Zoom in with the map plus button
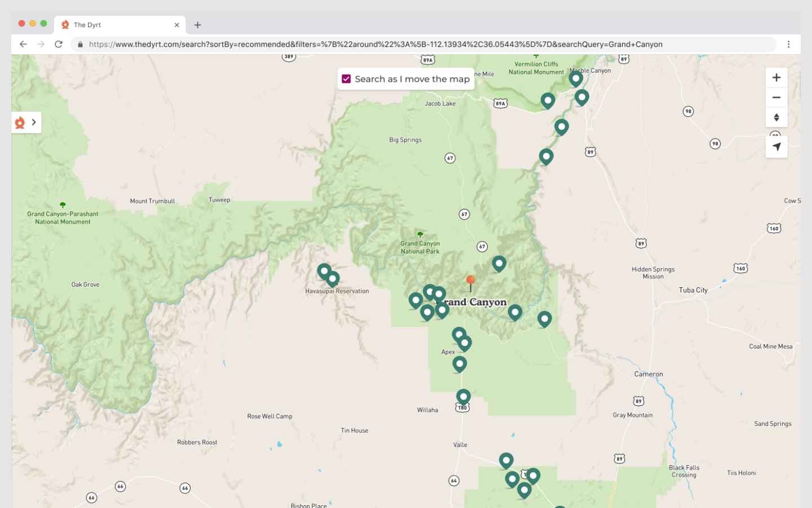Screen dimensions: 812x508 pyautogui.click(x=776, y=77)
